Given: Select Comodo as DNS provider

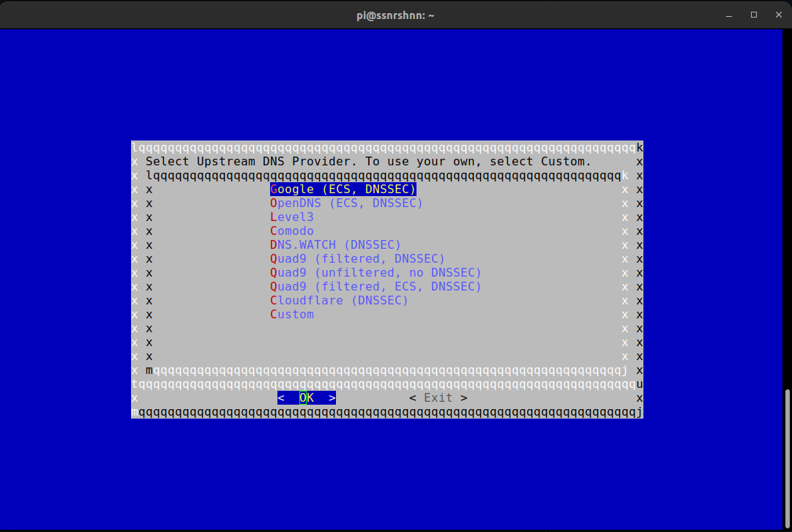Looking at the screenshot, I should coord(292,231).
